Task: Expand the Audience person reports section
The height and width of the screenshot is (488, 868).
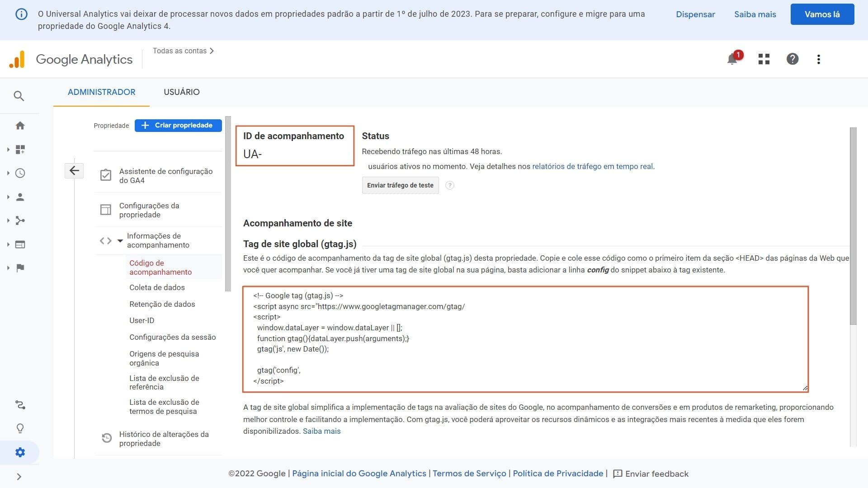Action: (20, 197)
